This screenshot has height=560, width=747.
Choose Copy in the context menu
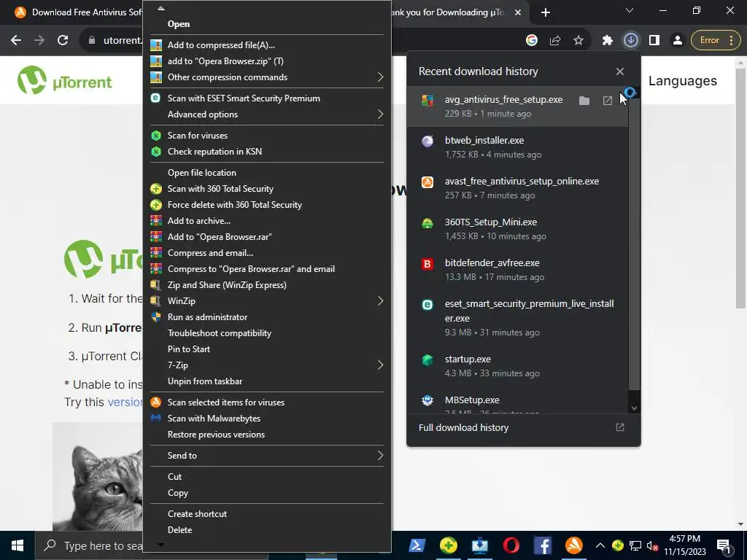267,493
